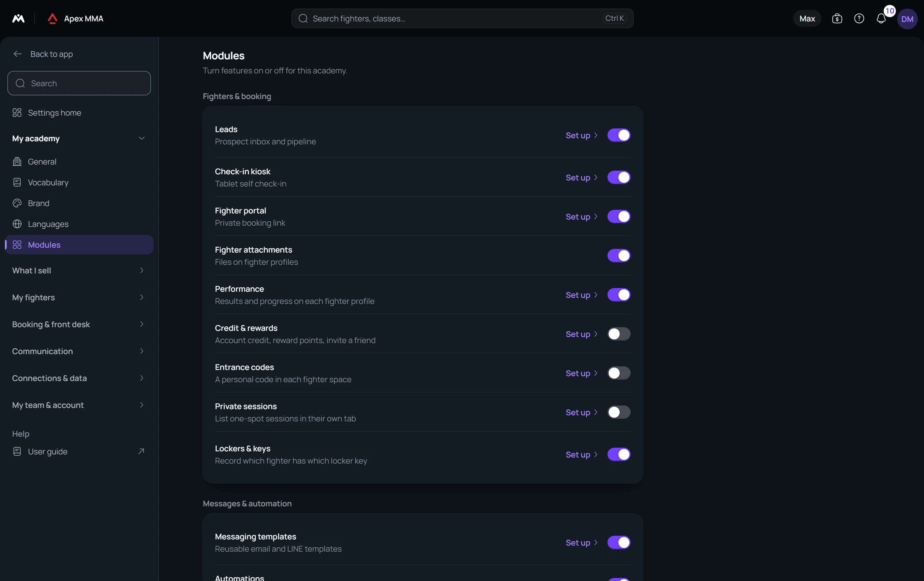Click the Settings home grid icon
This screenshot has height=581, width=924.
(17, 113)
